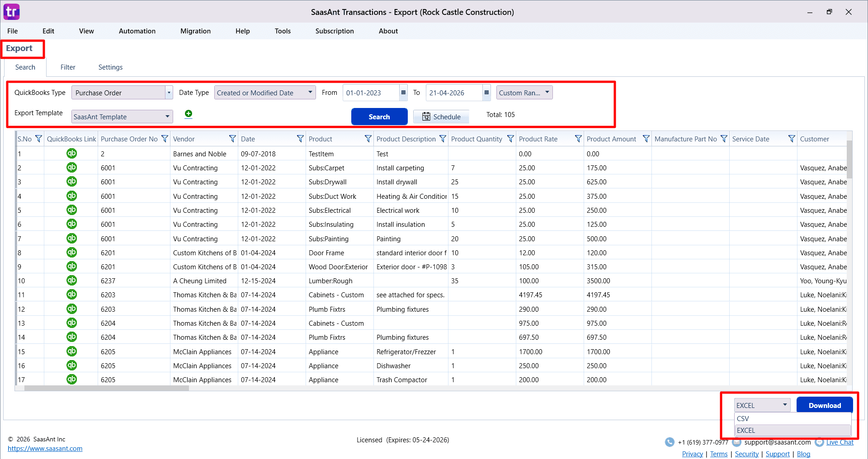The width and height of the screenshot is (868, 459).
Task: Click the Live Chat bubble icon
Action: tap(819, 442)
